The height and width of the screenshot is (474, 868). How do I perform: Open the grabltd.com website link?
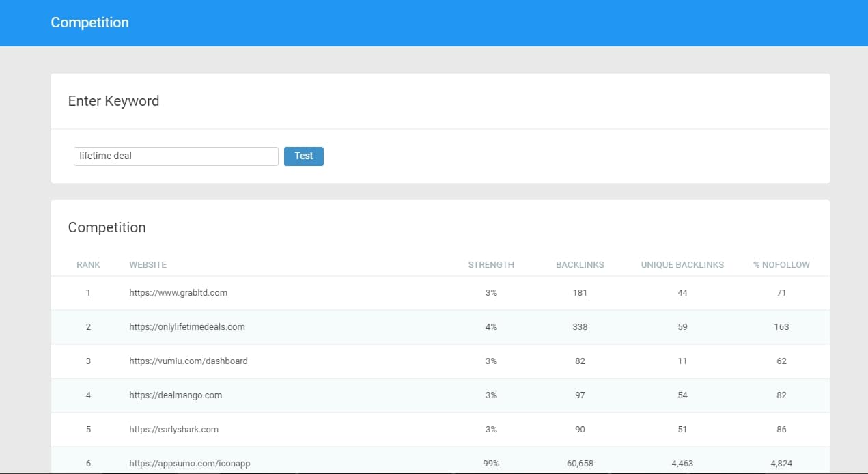coord(178,293)
